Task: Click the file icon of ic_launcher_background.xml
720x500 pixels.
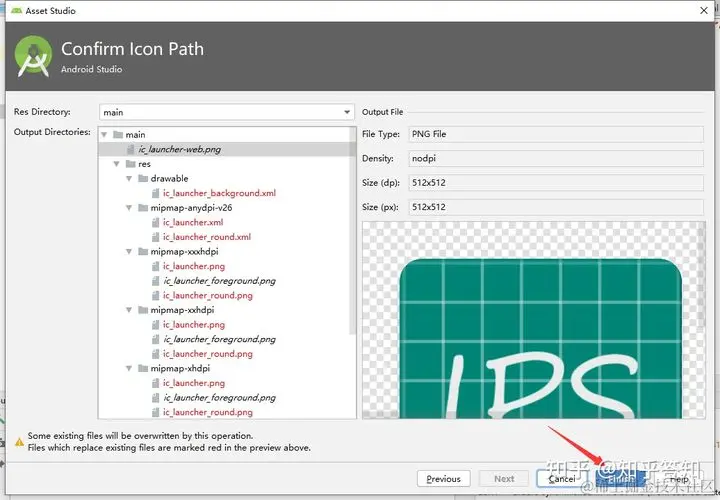Action: point(156,193)
